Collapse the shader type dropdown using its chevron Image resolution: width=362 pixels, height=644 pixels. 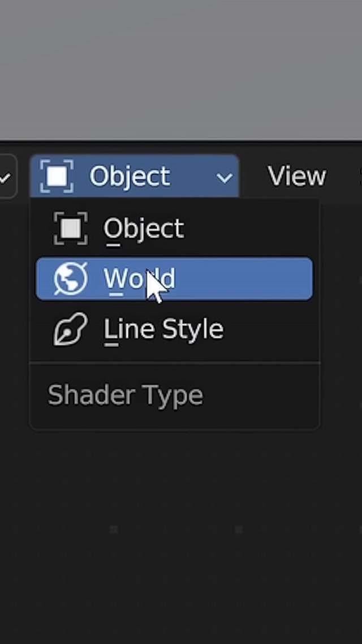tap(225, 178)
